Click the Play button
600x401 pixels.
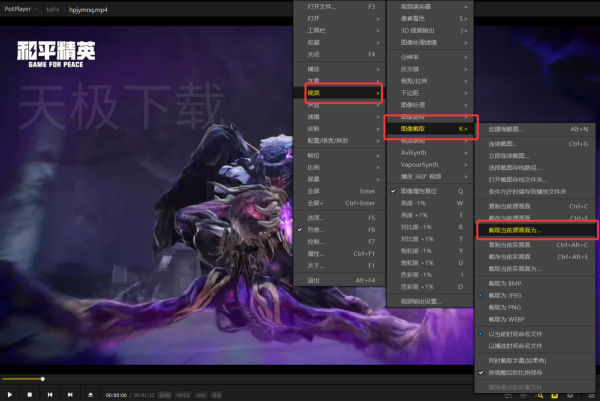click(10, 394)
